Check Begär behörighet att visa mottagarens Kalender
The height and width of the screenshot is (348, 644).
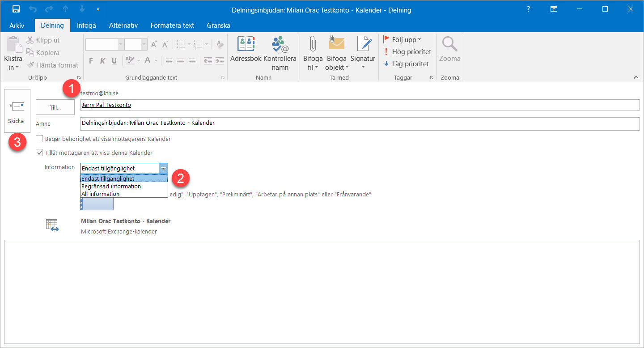point(40,139)
